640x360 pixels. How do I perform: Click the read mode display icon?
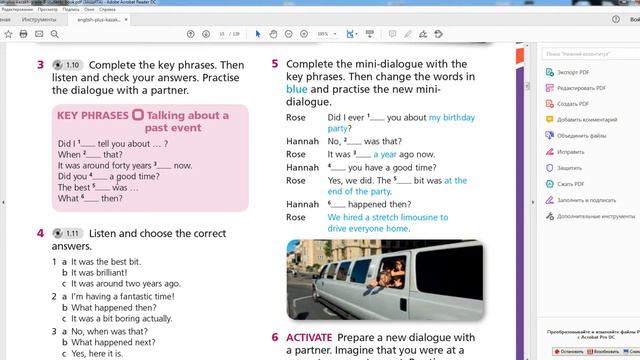(370, 34)
